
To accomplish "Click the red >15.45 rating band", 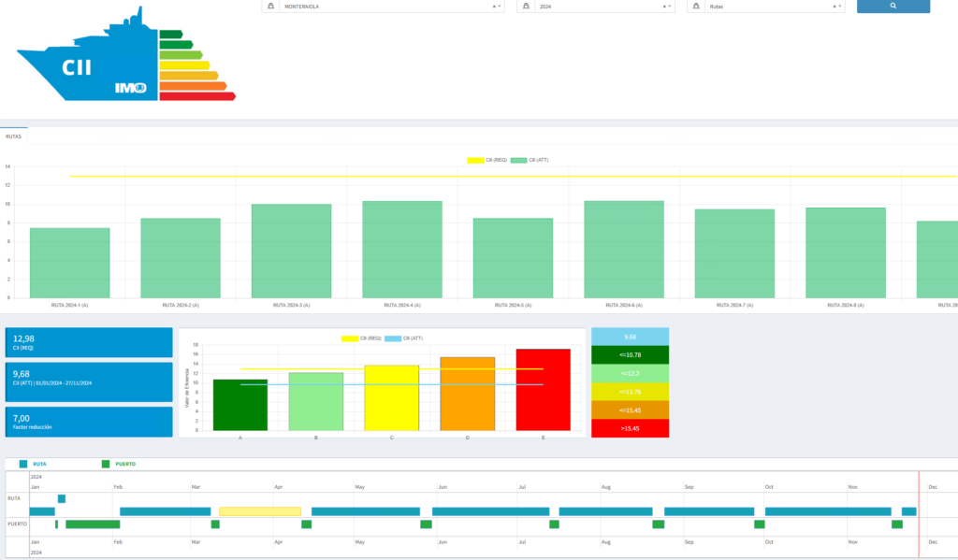I will 630,428.
